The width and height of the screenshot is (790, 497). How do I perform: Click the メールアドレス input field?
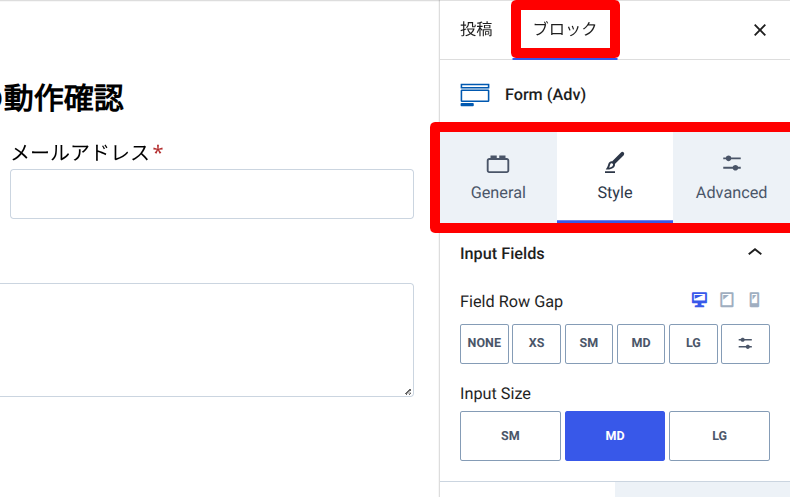point(212,194)
